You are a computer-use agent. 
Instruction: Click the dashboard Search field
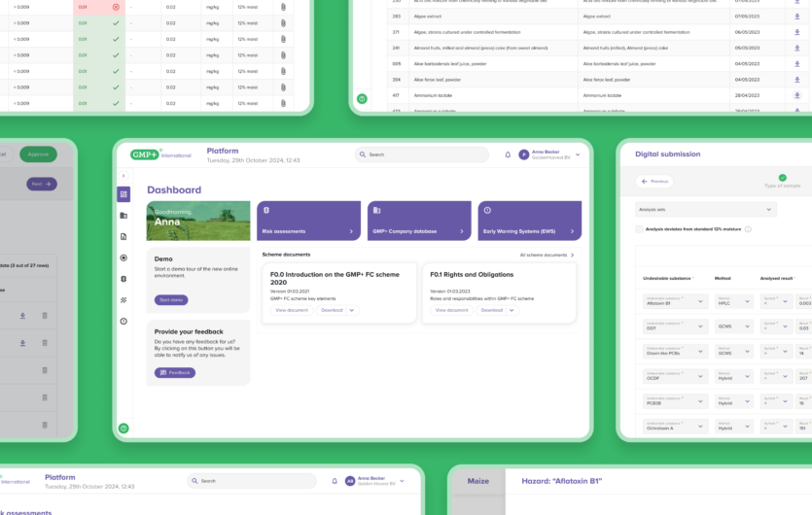(423, 154)
